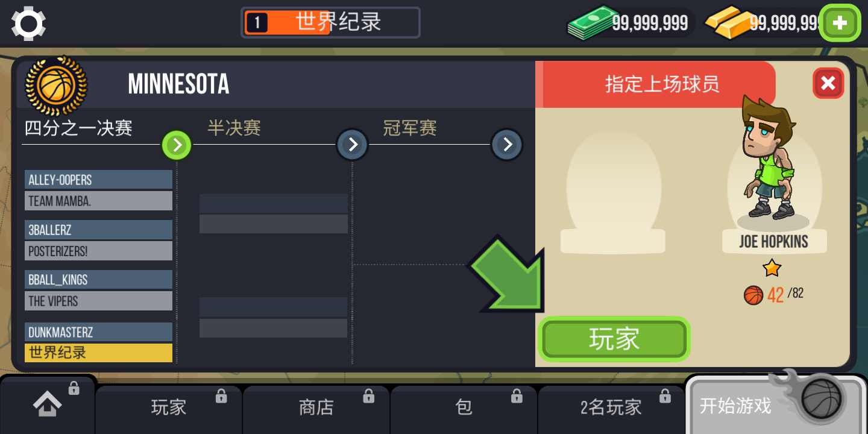Expand the semi-final round arrow
This screenshot has height=434, width=868.
tap(353, 145)
